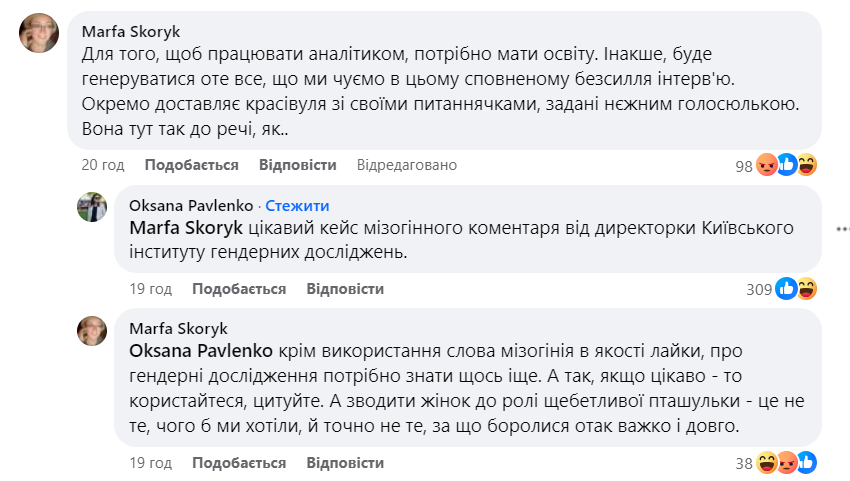Open the Oksana Pavlenko author name link
The width and height of the screenshot is (850, 481).
coord(192,206)
